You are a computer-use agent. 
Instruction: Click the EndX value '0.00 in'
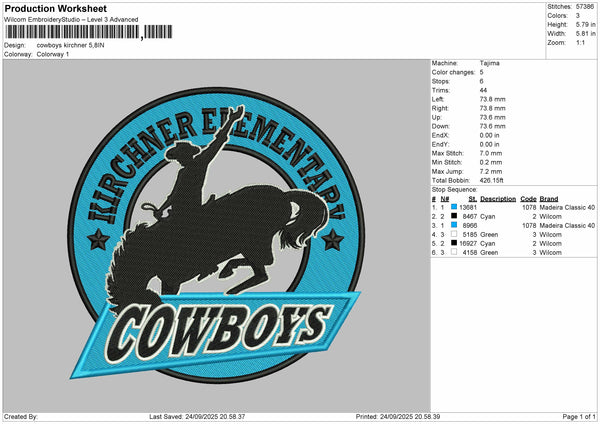coord(489,135)
